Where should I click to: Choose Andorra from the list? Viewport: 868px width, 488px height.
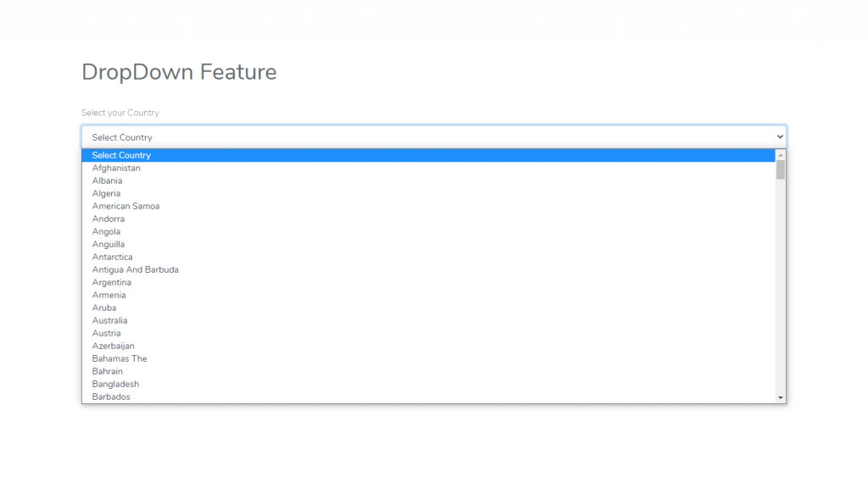coord(108,219)
